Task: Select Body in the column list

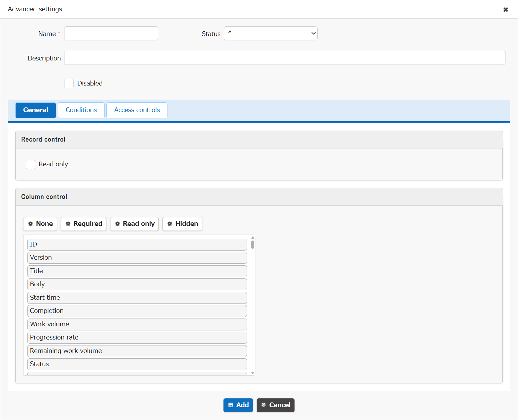Action: (137, 284)
